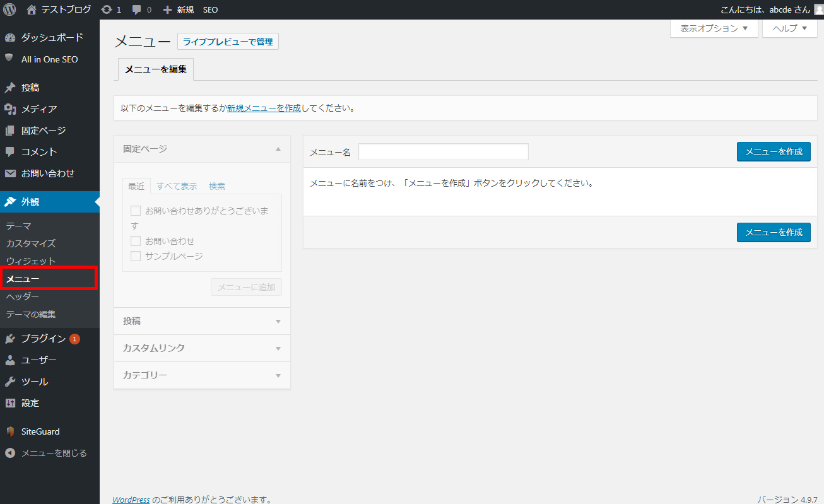Open the updates icon in admin bar

click(107, 9)
